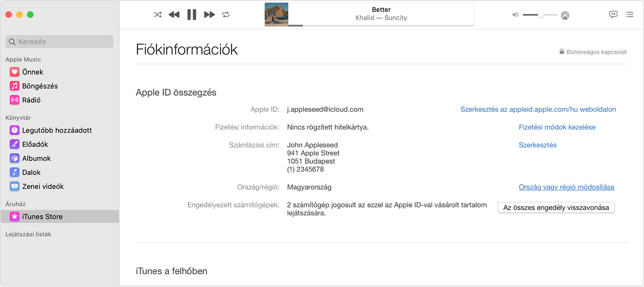Open the Up Next queue list

(x=630, y=14)
